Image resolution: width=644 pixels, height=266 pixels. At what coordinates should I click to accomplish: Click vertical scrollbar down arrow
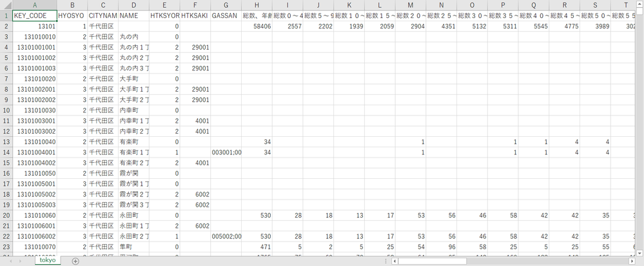(640, 252)
